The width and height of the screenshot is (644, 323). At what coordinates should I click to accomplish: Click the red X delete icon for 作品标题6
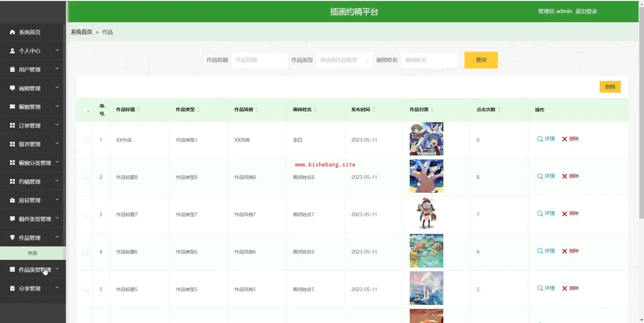coord(565,251)
